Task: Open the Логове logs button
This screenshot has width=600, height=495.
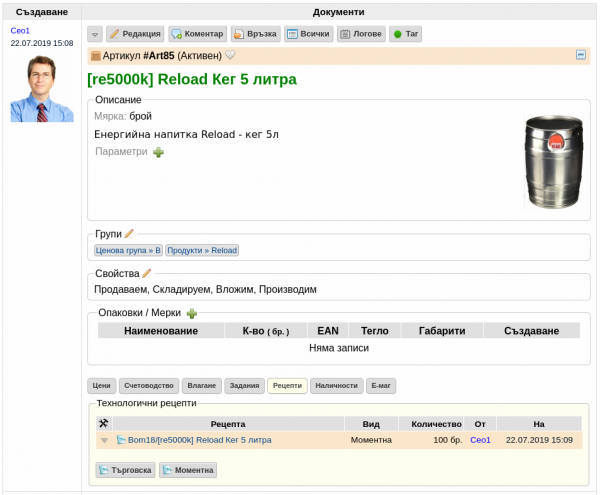Action: click(361, 34)
